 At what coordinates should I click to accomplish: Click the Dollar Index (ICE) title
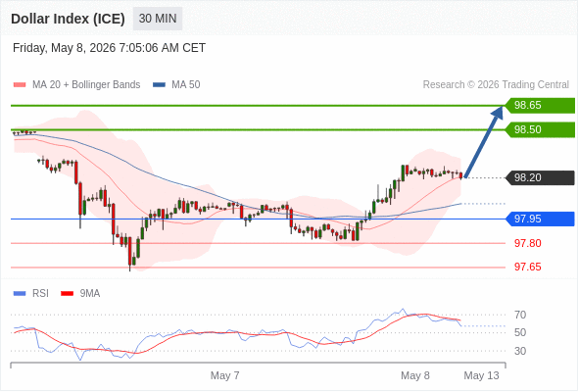pos(68,19)
